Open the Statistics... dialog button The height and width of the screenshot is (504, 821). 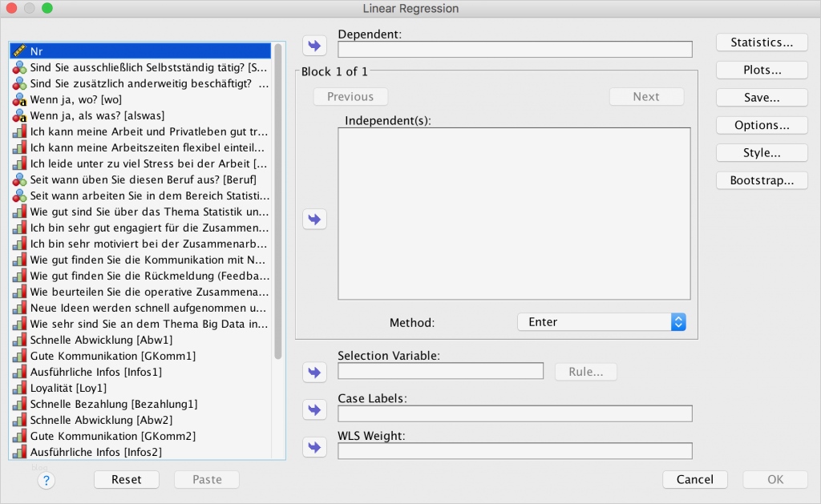(762, 42)
